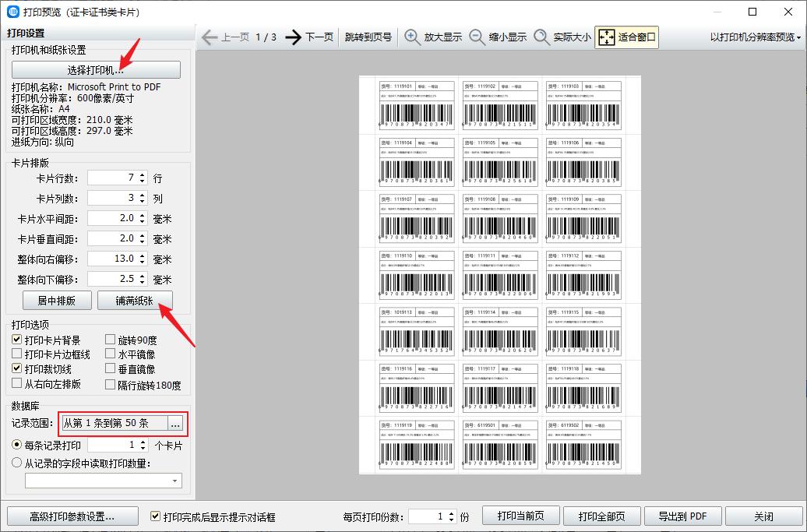Go to next page with arrow
Image resolution: width=807 pixels, height=532 pixels.
pyautogui.click(x=293, y=37)
